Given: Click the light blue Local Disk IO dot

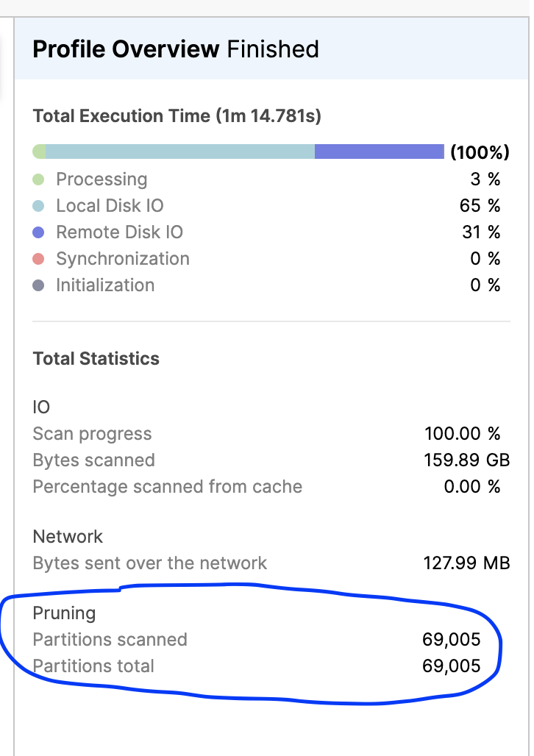Looking at the screenshot, I should pyautogui.click(x=38, y=206).
